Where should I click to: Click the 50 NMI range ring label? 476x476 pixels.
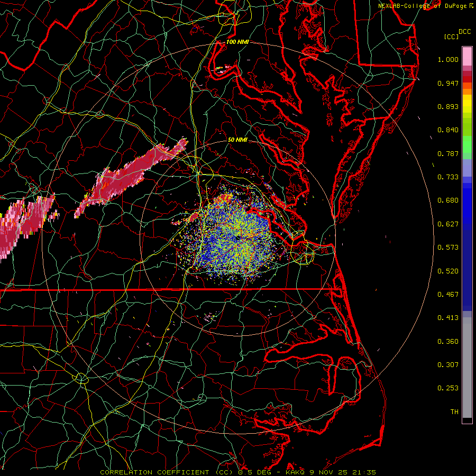click(237, 140)
